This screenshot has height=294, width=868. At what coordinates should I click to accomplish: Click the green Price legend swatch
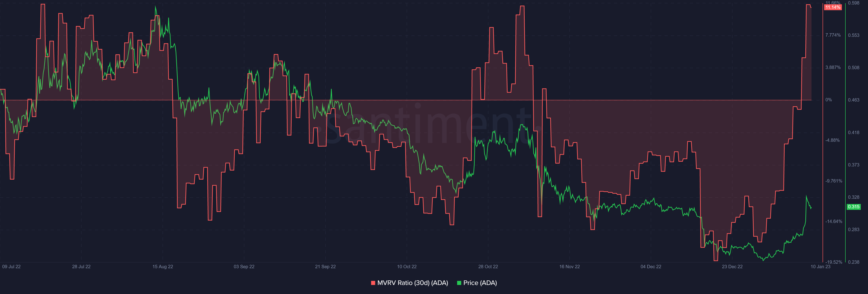459,283
